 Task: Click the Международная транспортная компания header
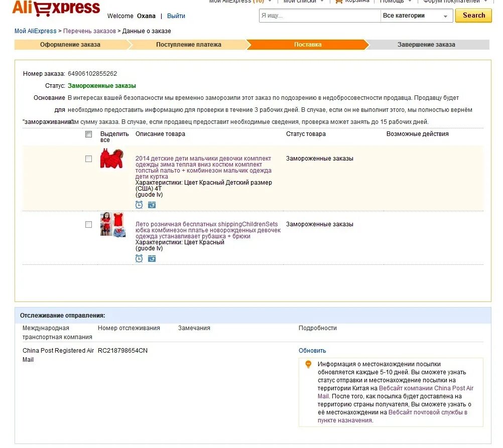(57, 333)
